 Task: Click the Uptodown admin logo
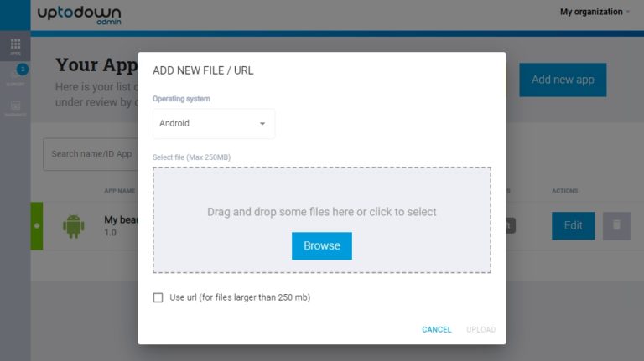pyautogui.click(x=80, y=15)
